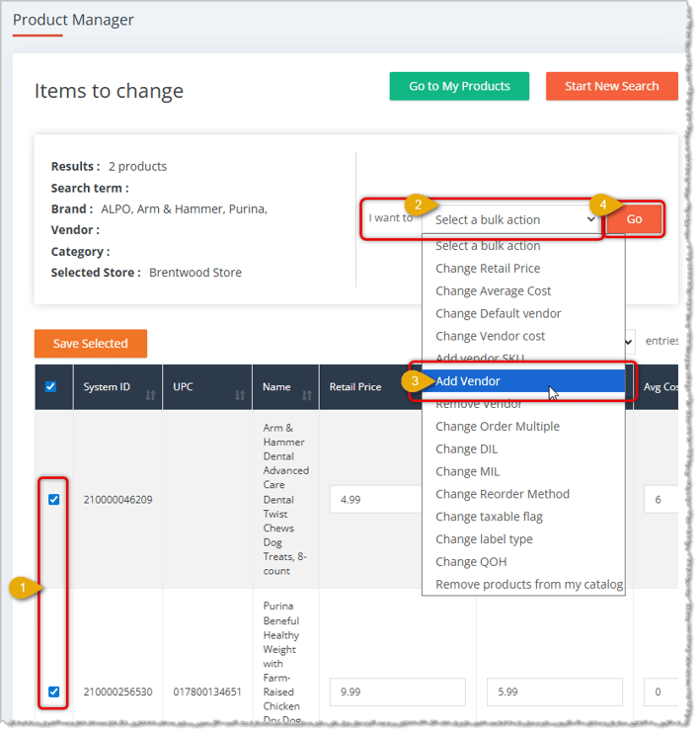Edit the 4.99 retail price field
The height and width of the screenshot is (734, 700).
pos(376,500)
